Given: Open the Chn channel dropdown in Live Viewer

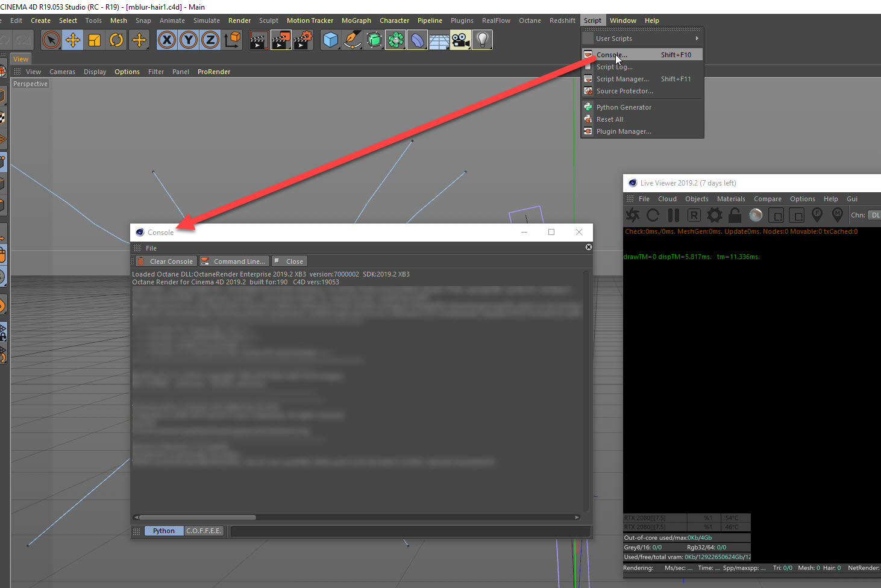Looking at the screenshot, I should coord(874,215).
